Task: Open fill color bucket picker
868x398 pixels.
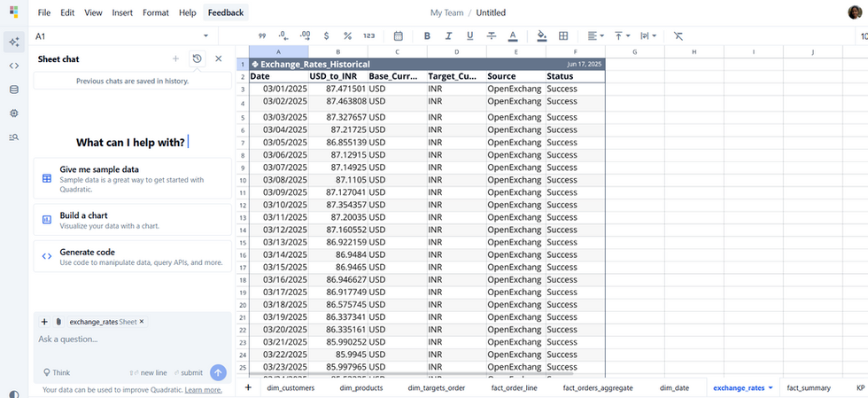Action: 542,36
